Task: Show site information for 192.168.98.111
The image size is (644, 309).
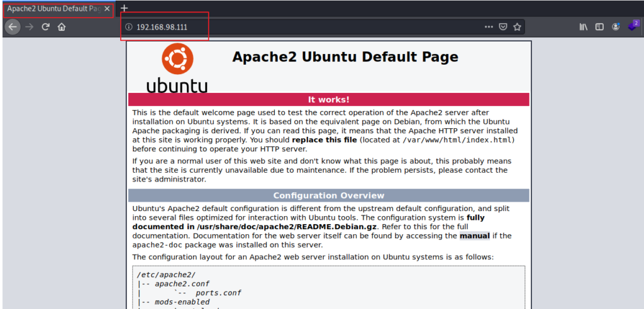Action: (128, 27)
